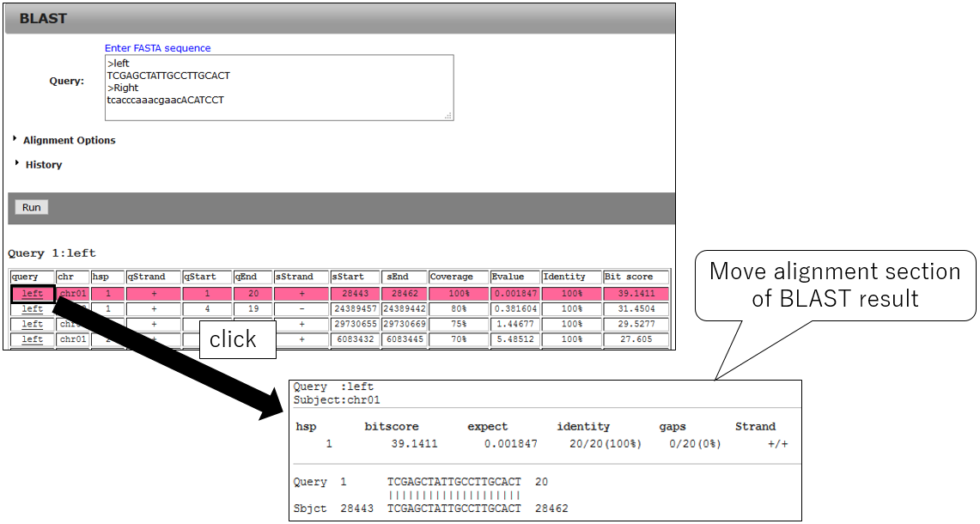Viewport: 980px width, 524px height.
Task: Select the sEnd cell 24389442
Action: [x=405, y=309]
